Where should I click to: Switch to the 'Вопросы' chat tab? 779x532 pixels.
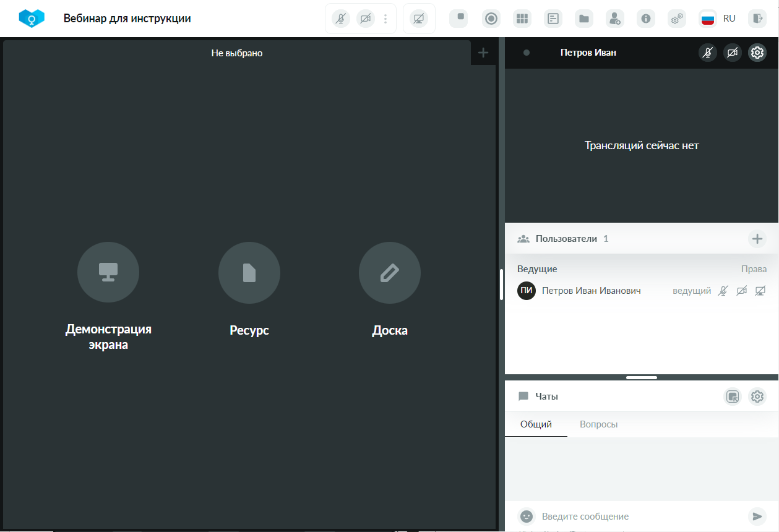click(598, 424)
